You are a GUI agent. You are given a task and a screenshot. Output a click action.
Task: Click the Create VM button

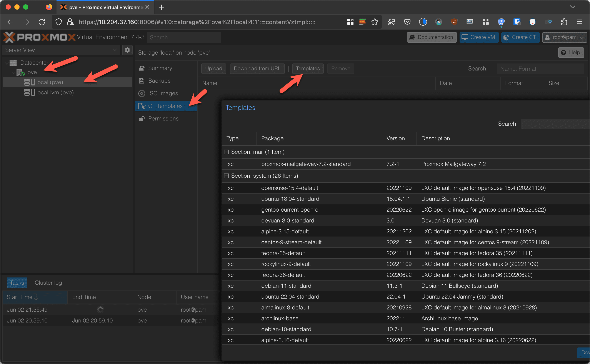(x=479, y=37)
